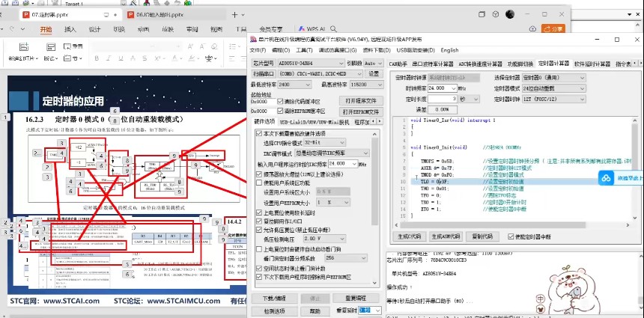Screen dimensions: 644x318
Task: Open chip model AI8051U-34K64 dropdown
Action: [x=311, y=64]
